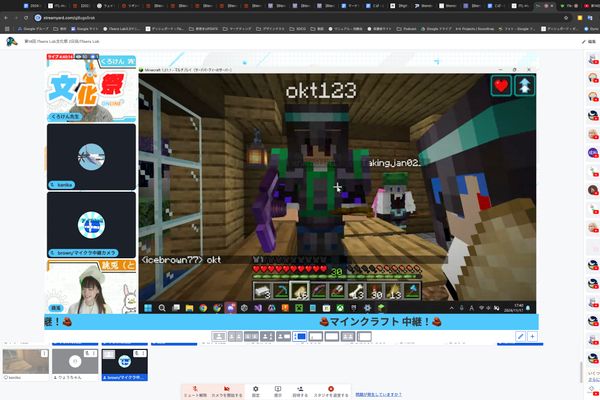Select the first solo layout icon
This screenshot has height=400, width=600.
pyautogui.click(x=219, y=336)
